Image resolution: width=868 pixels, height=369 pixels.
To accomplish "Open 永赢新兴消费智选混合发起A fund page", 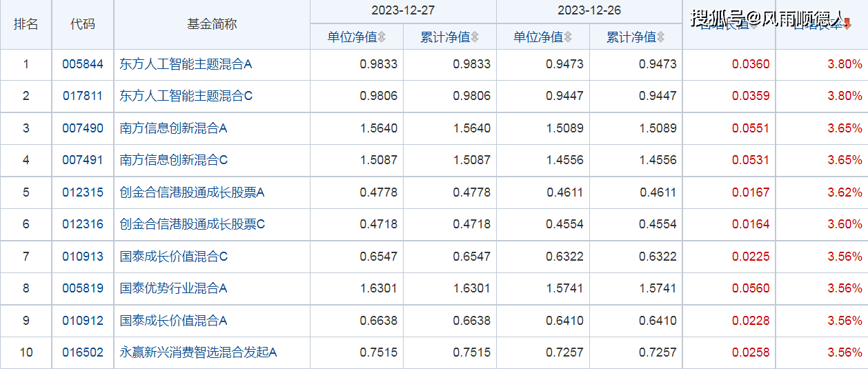I will (x=199, y=352).
